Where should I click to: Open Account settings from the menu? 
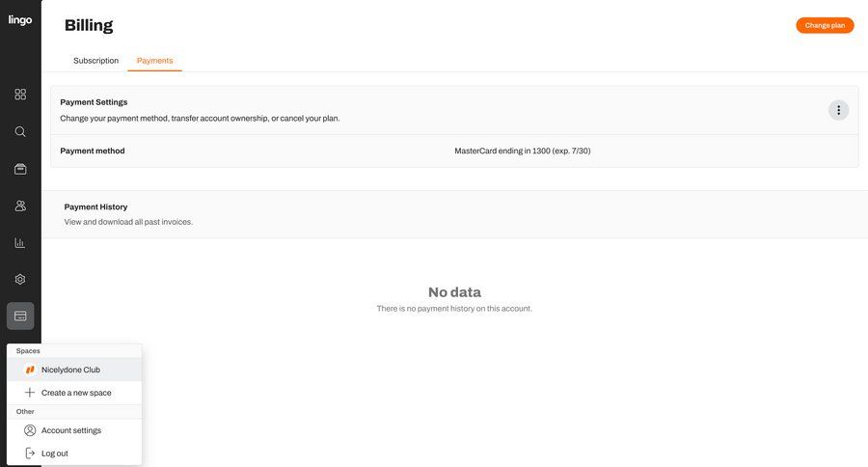tap(74, 430)
